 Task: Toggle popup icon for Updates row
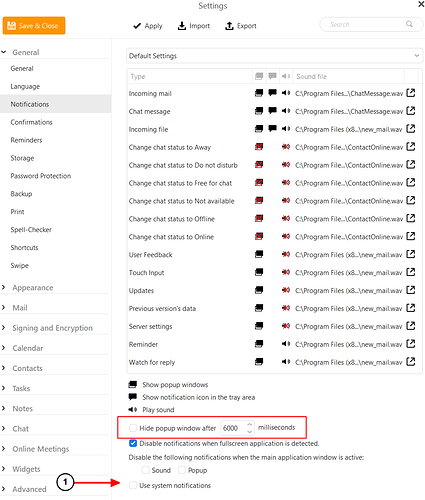[259, 290]
